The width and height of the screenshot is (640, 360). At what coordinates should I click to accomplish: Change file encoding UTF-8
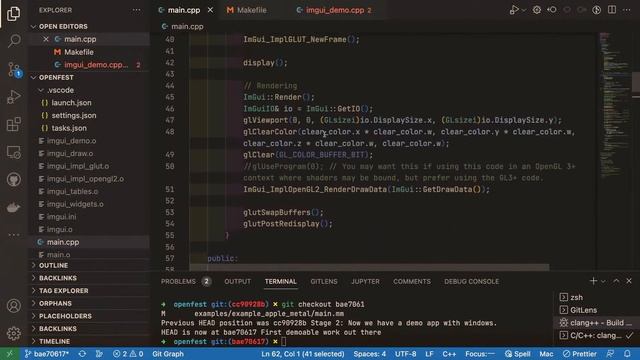[x=405, y=354]
